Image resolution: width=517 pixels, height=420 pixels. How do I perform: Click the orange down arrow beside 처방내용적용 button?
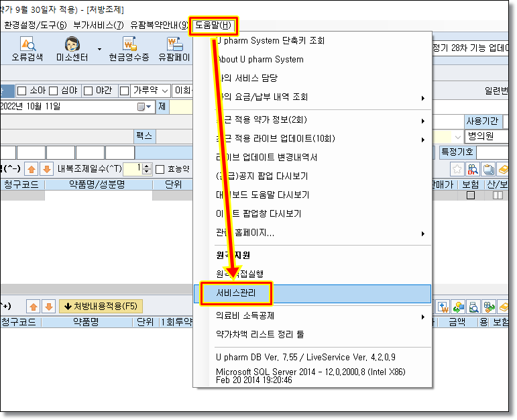(x=48, y=307)
